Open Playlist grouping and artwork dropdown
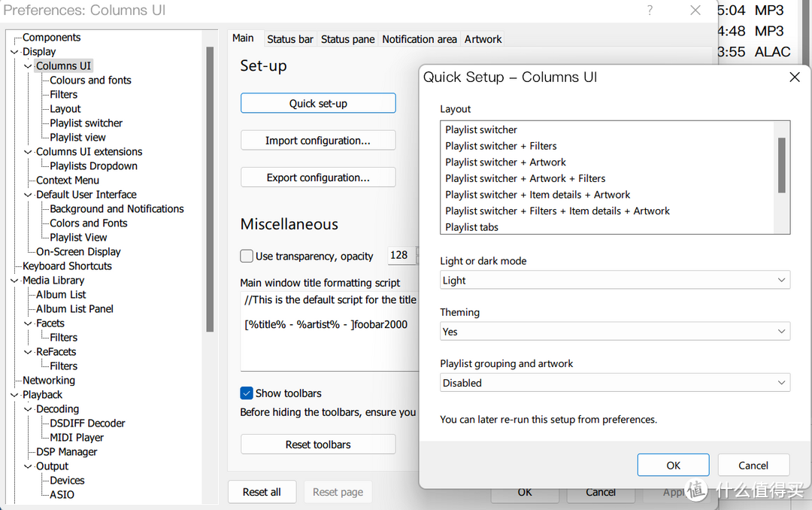The image size is (812, 510). pos(615,382)
